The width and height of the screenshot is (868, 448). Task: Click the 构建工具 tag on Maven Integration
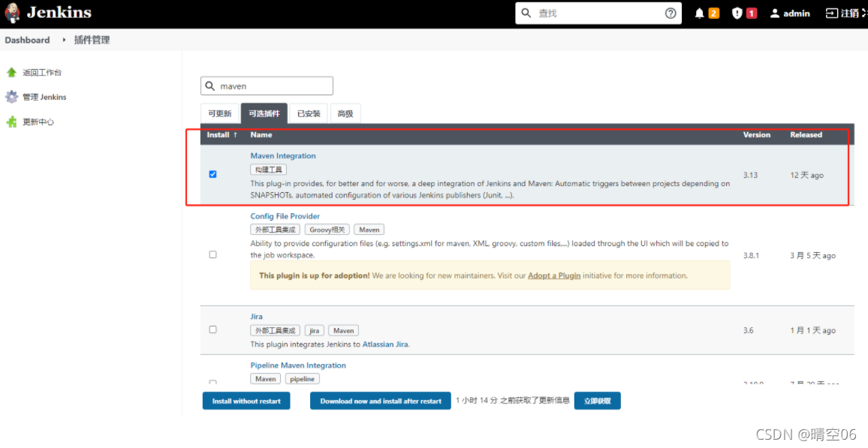click(269, 170)
